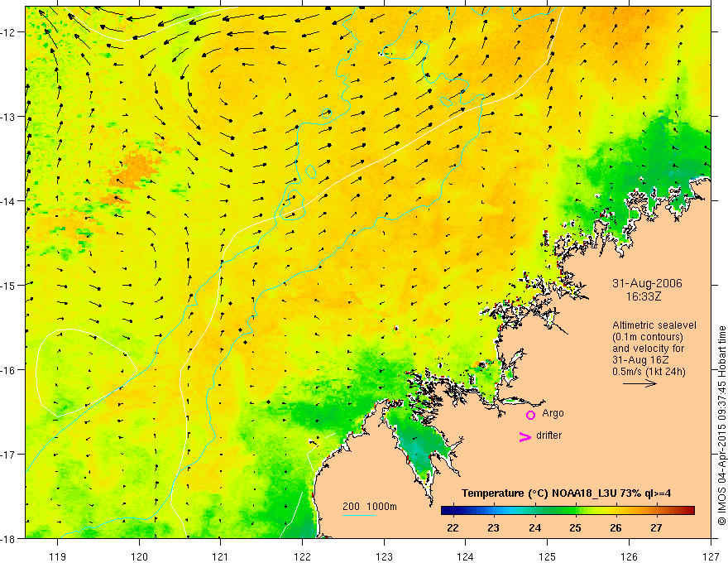Click the 24 temperature scale label

click(x=534, y=527)
